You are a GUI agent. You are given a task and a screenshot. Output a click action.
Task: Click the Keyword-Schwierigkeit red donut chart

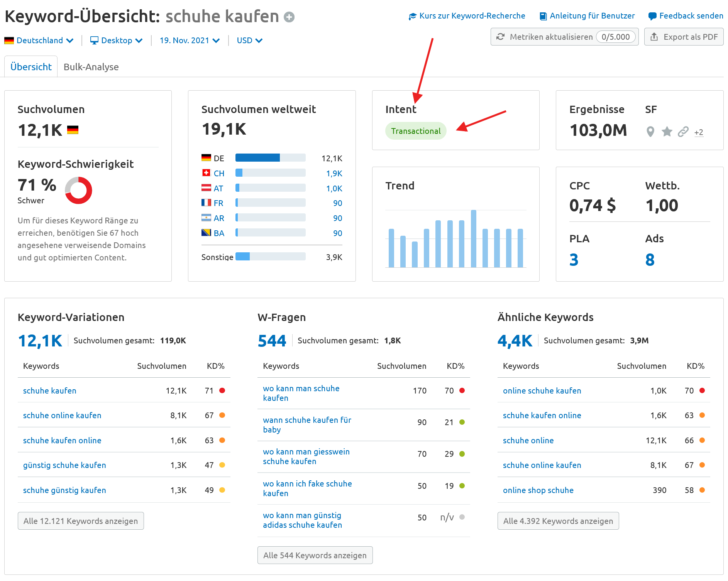78,190
